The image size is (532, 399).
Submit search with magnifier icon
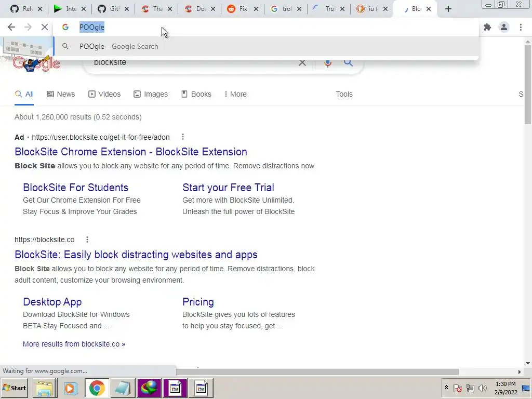[348, 63]
